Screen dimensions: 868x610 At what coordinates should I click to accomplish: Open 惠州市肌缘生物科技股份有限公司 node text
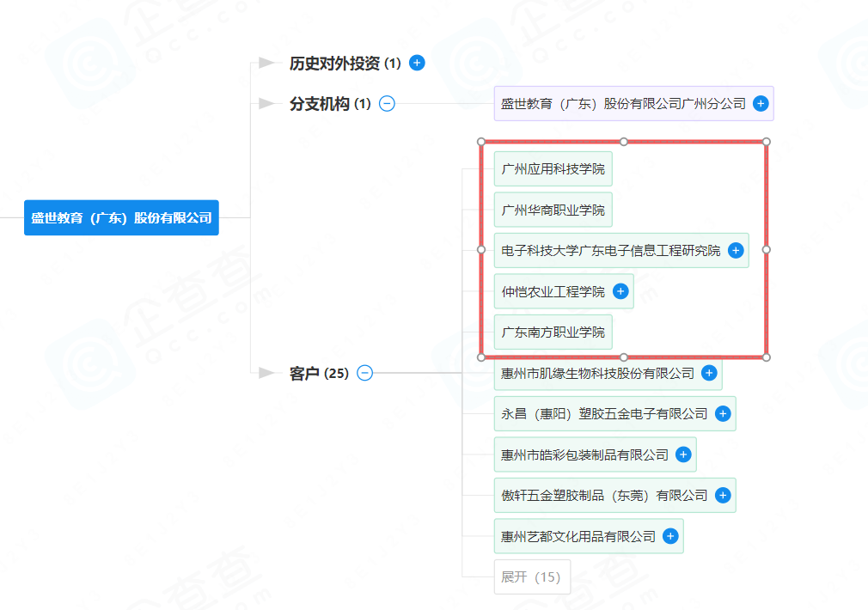(597, 374)
